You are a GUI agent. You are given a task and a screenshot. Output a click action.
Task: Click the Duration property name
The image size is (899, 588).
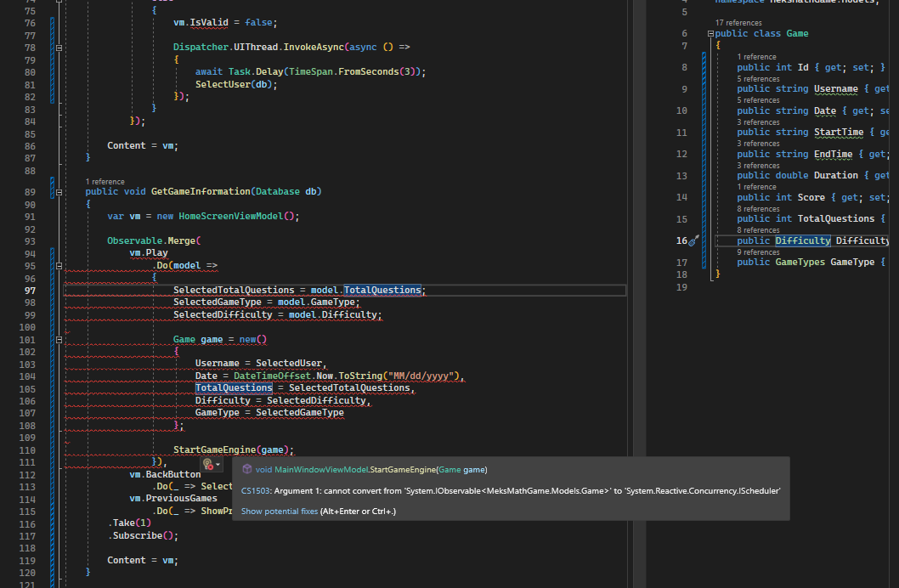tap(836, 175)
